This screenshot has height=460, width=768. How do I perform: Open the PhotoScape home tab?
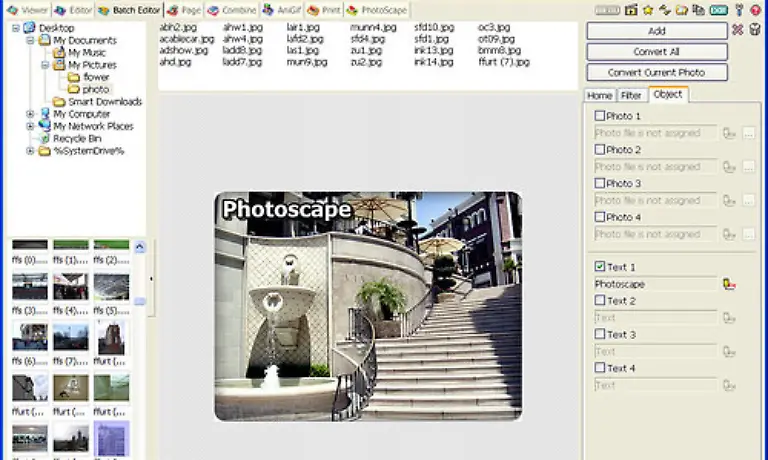point(376,10)
